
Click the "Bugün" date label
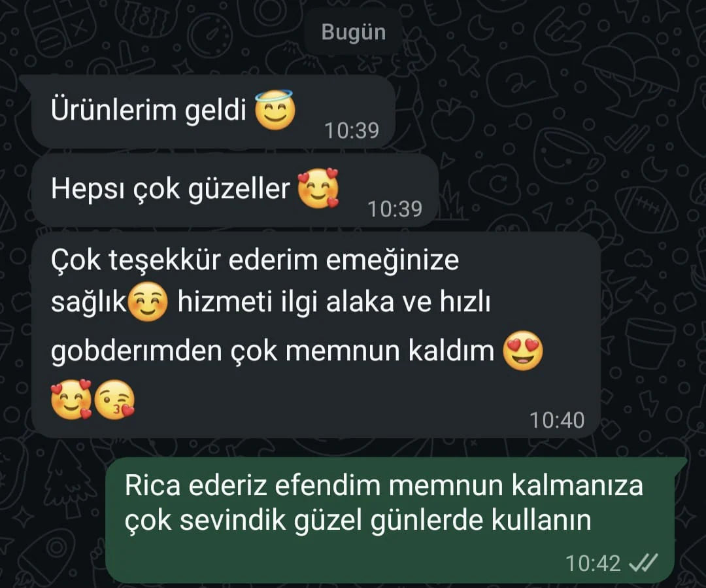click(x=354, y=32)
